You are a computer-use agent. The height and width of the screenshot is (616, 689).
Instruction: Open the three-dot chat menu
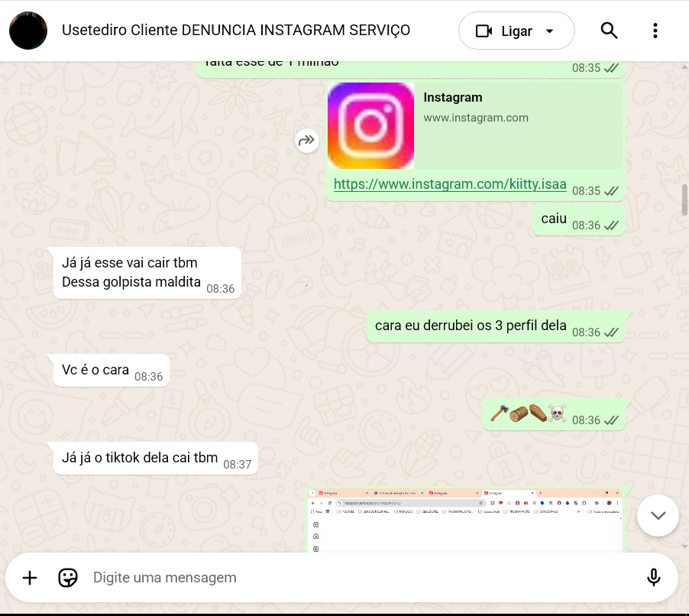[655, 31]
